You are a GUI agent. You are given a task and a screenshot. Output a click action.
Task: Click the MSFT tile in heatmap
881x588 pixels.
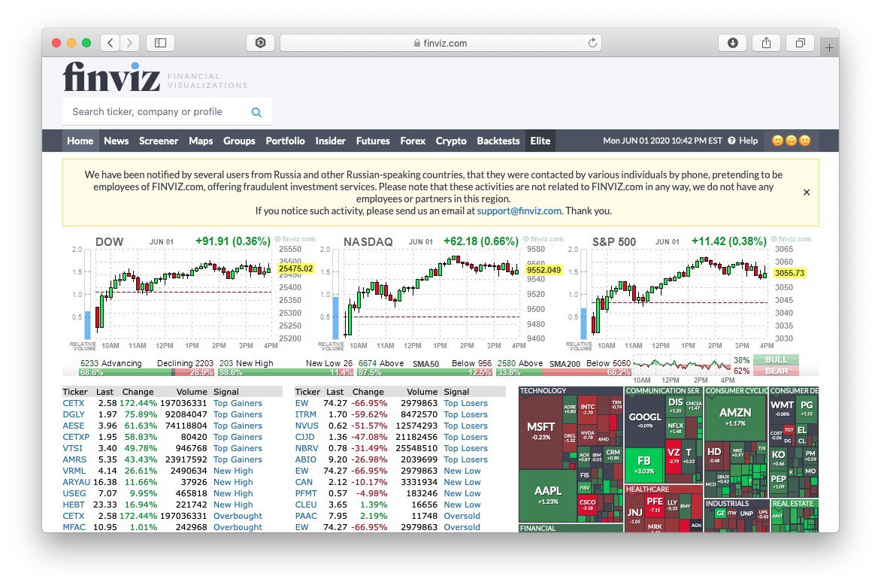pos(540,432)
